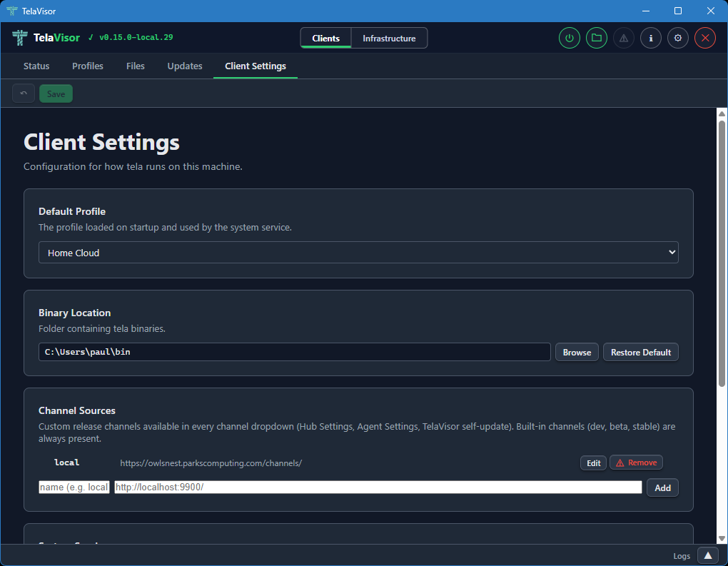Open the Status tab

[36, 66]
